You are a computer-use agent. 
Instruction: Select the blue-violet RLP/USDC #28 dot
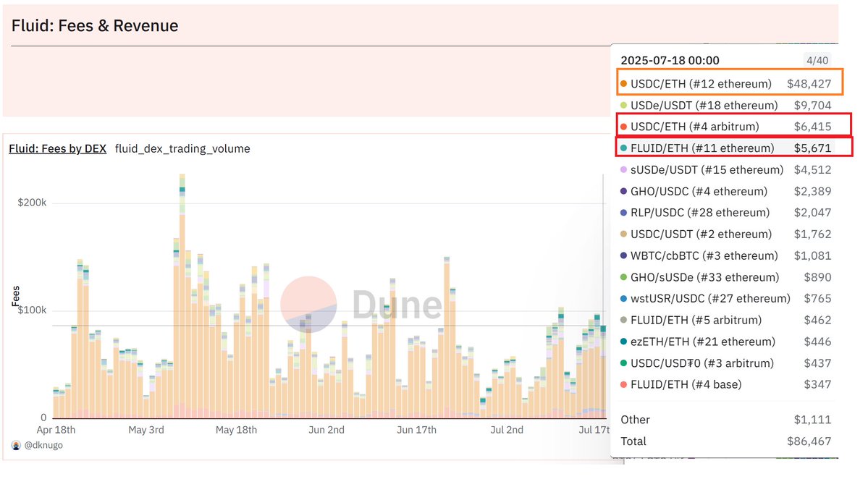[x=623, y=213]
